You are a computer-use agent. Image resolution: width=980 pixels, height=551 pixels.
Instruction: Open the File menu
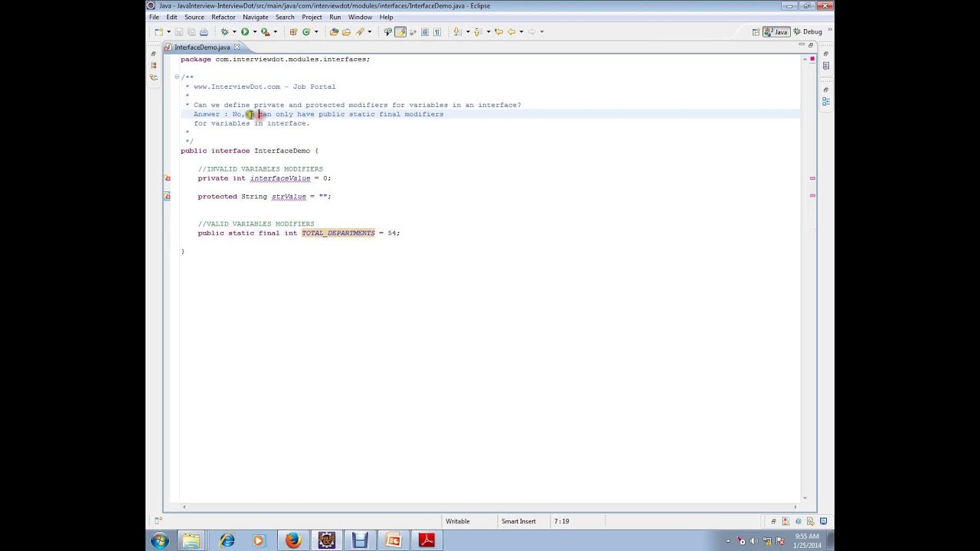[154, 17]
